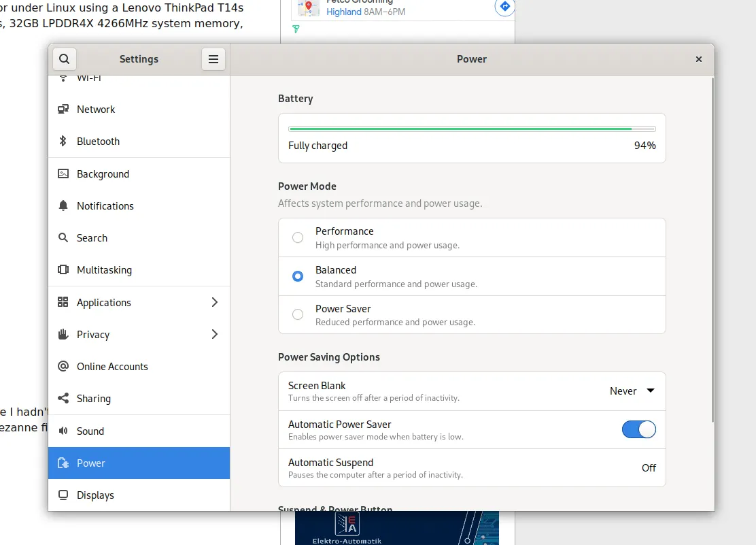Click the Notifications bell icon
The image size is (756, 545).
point(63,205)
